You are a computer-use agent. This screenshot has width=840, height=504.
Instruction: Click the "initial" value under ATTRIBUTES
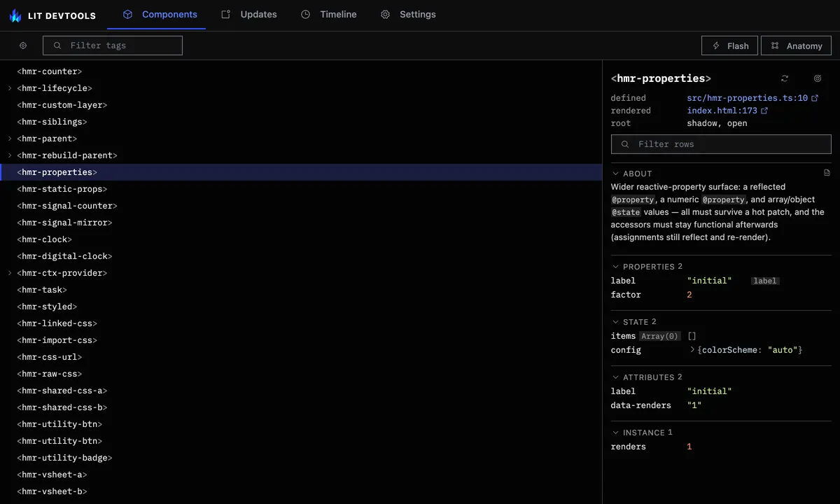pos(709,391)
